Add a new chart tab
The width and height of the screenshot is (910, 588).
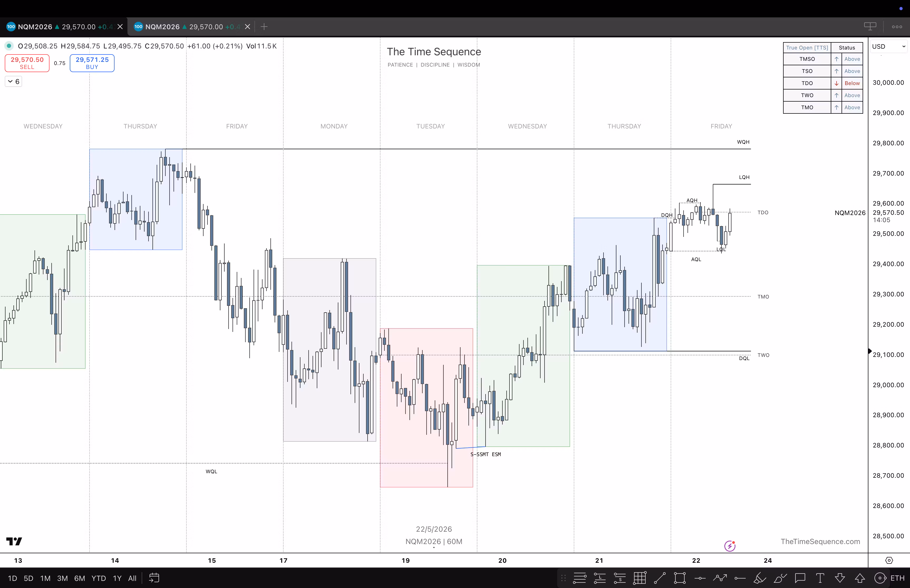click(x=264, y=27)
